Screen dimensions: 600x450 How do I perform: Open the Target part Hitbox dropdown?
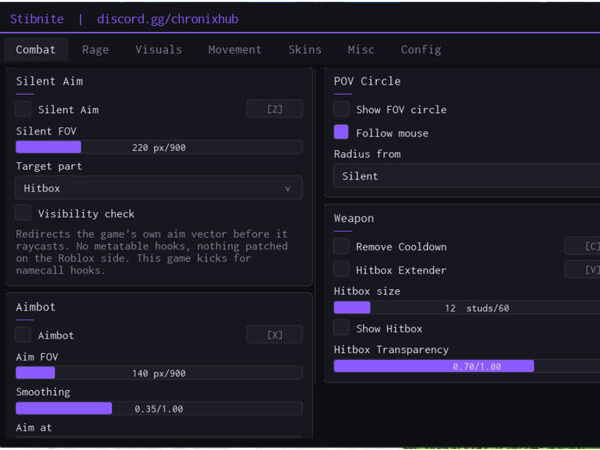159,188
